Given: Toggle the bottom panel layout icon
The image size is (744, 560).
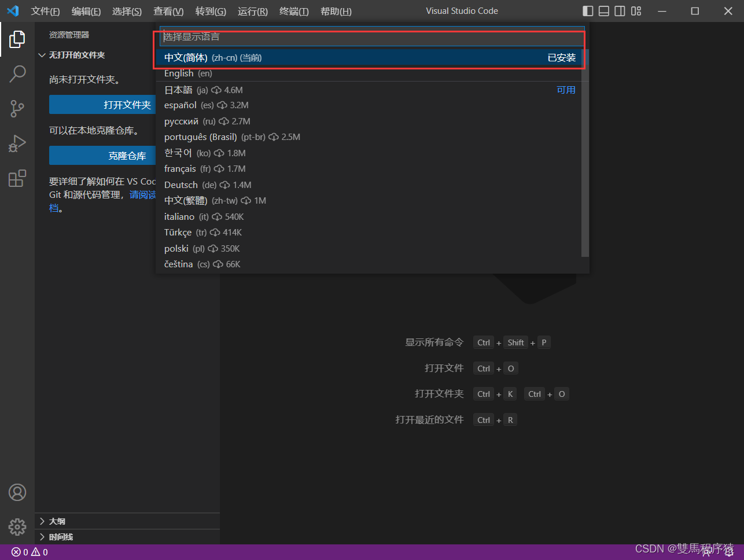Looking at the screenshot, I should point(604,11).
